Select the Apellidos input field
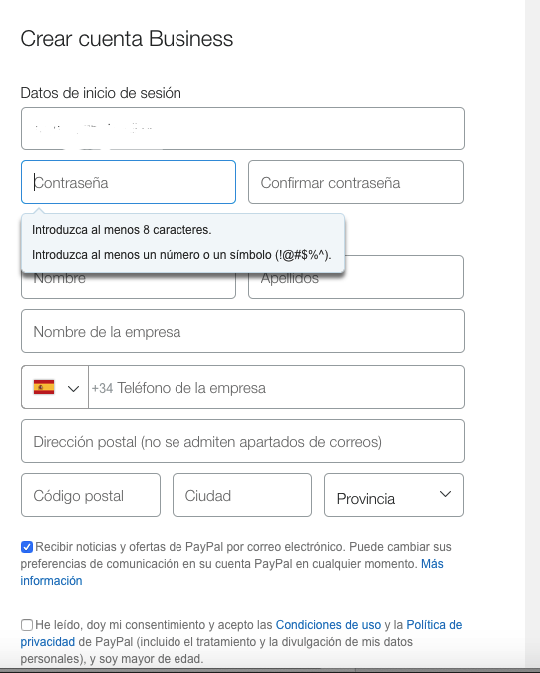This screenshot has width=540, height=673. tap(403, 277)
